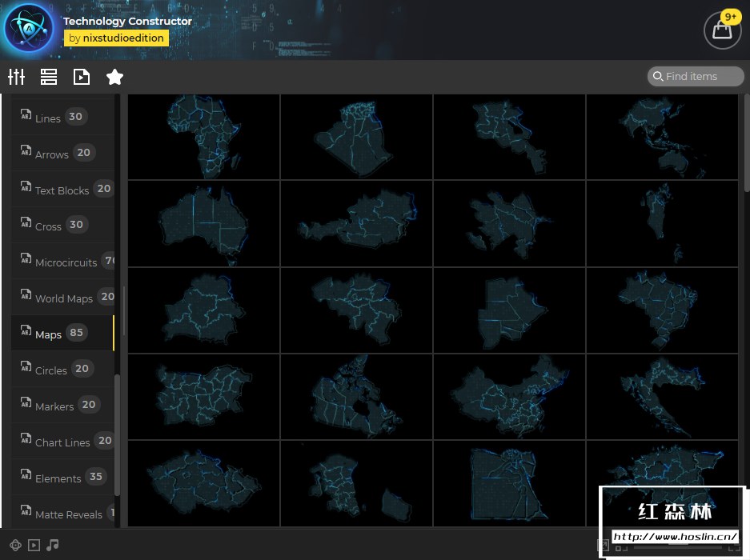Click the AE file icon next to World Maps

pos(26,294)
